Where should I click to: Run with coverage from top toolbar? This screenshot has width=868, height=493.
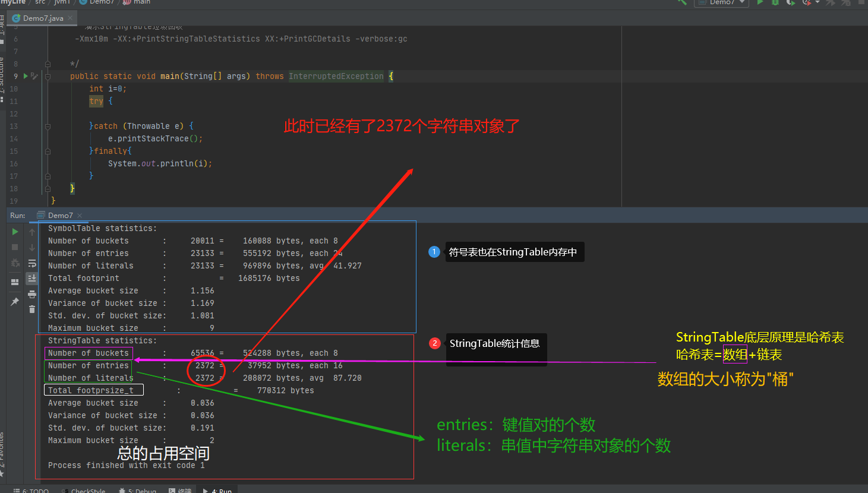click(x=791, y=2)
